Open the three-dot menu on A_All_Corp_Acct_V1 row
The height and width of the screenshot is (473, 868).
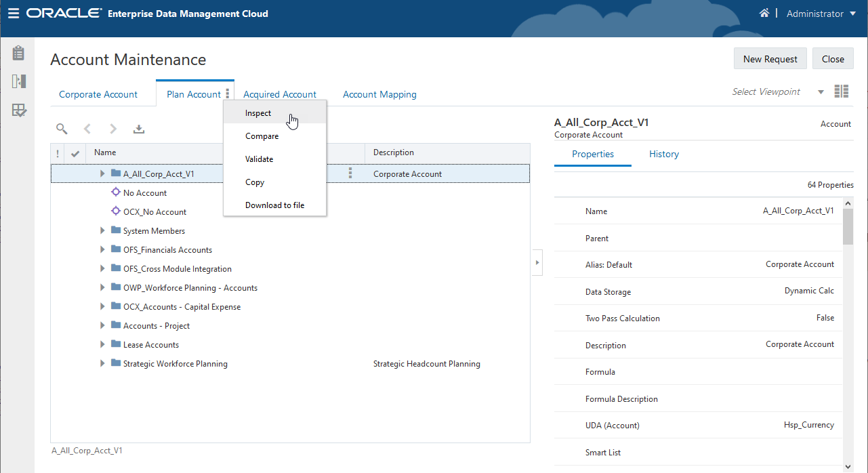pyautogui.click(x=350, y=173)
